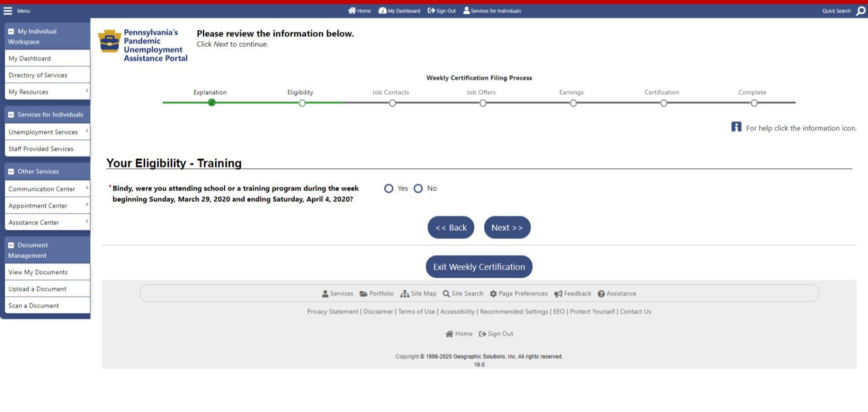Collapse the My Individual Workspace section
This screenshot has width=868, height=412.
point(11,32)
